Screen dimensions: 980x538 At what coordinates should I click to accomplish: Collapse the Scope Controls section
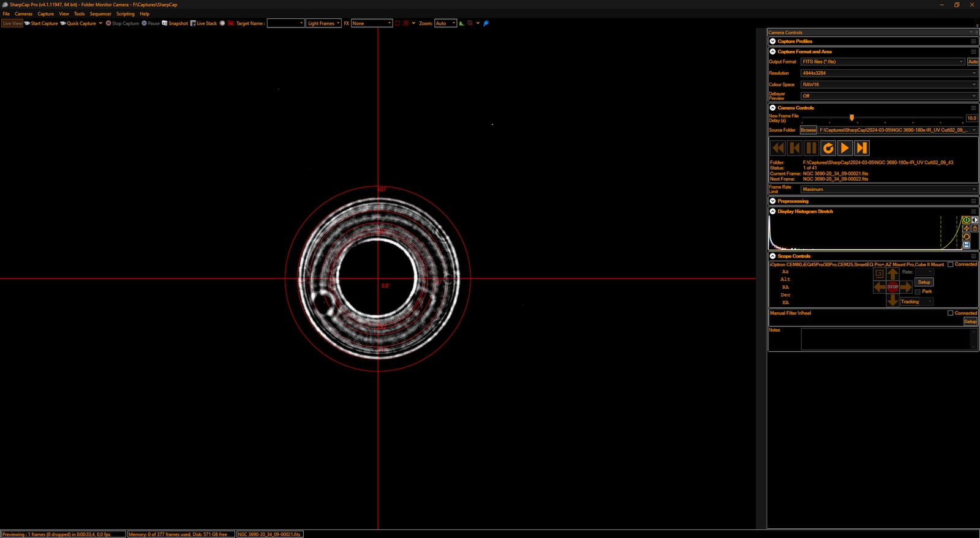click(773, 256)
